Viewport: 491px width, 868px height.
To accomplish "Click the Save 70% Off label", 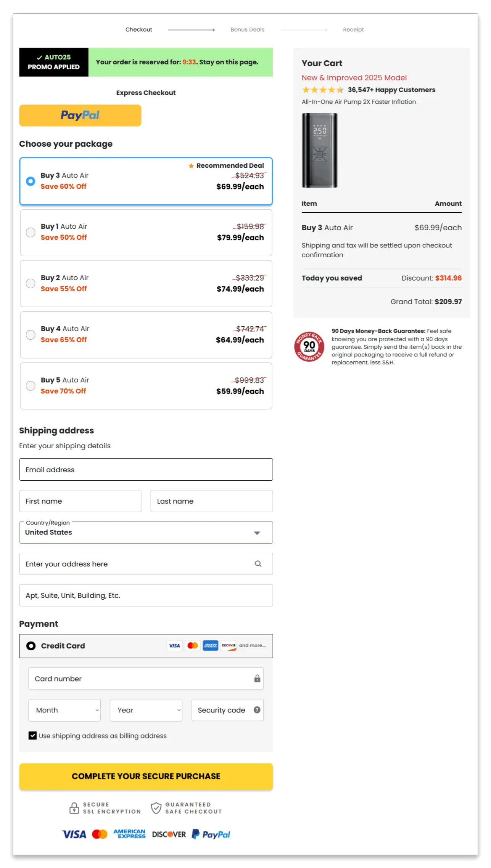I will [x=63, y=391].
